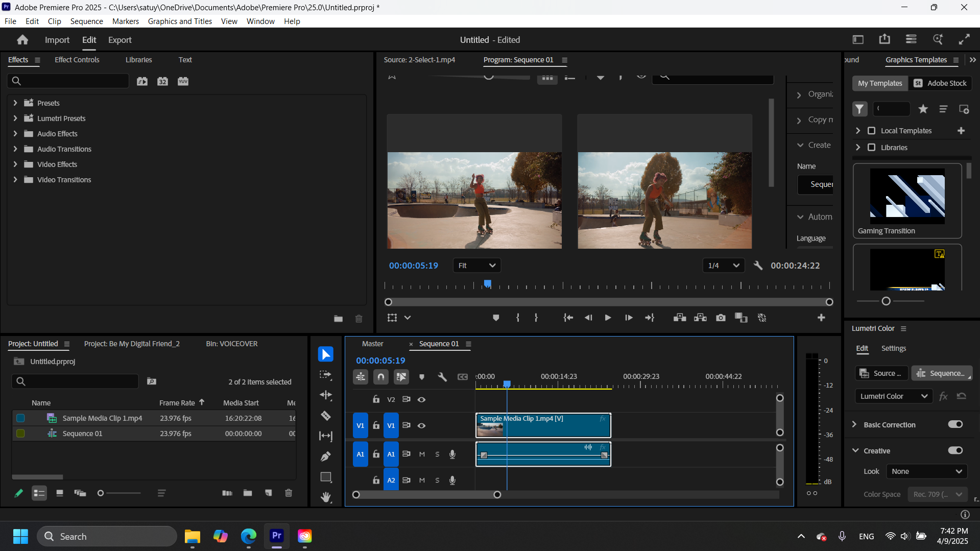
Task: Open the Graphics and Titles menu
Action: click(180, 21)
